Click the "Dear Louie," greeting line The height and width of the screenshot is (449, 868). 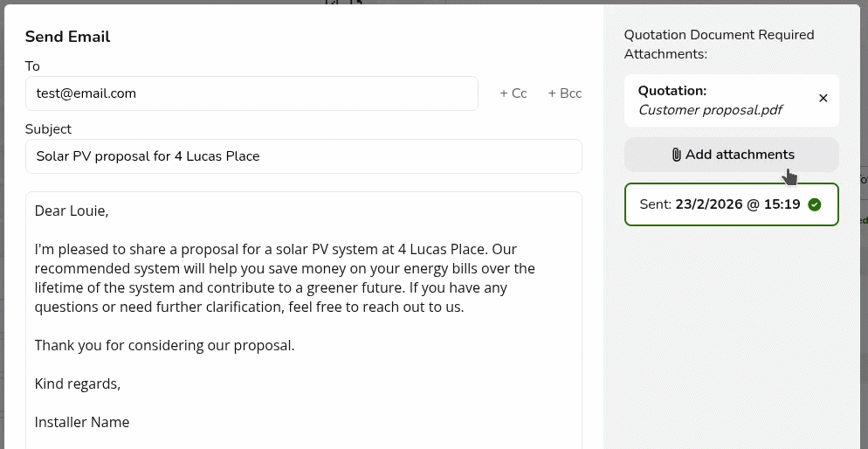72,211
